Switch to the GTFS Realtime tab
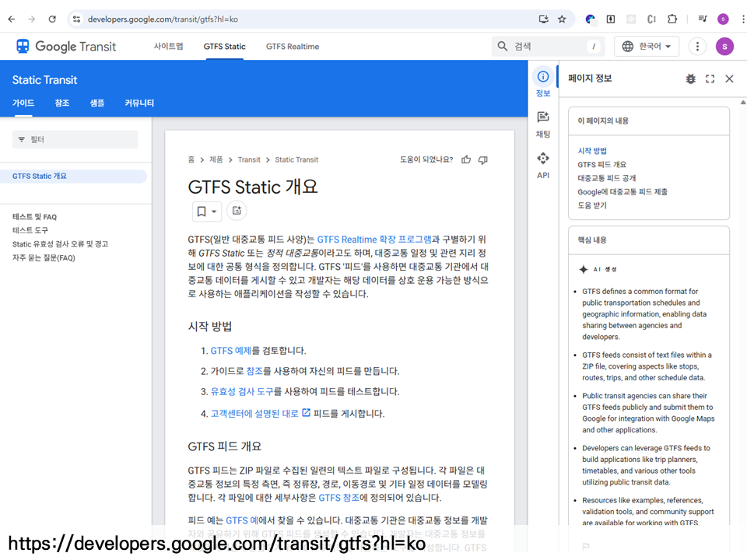This screenshot has height=560, width=747. pos(293,46)
